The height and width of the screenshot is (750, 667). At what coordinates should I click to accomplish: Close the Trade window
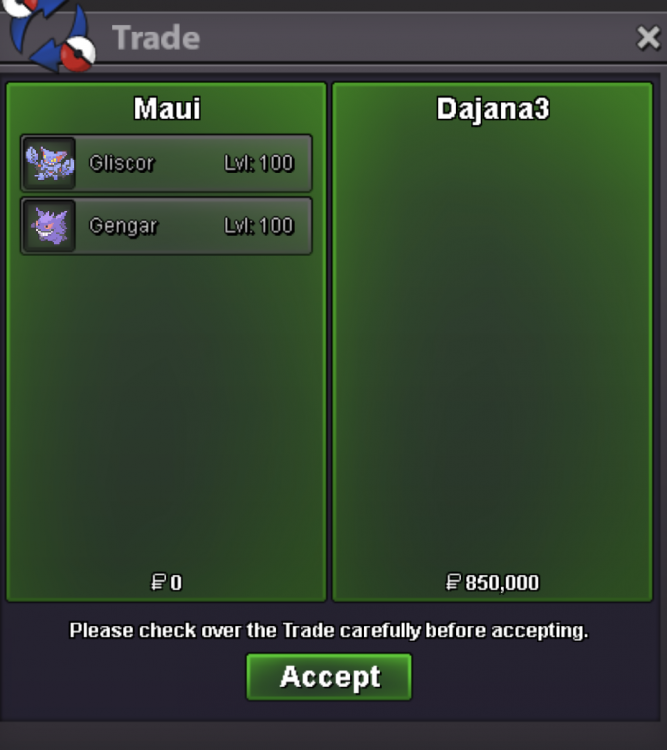click(x=648, y=38)
